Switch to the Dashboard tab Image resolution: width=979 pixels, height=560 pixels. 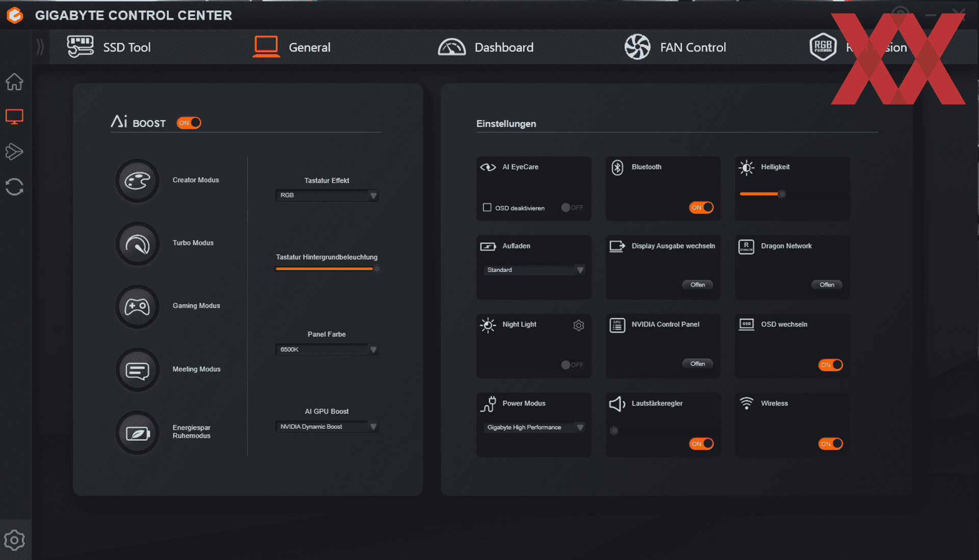485,47
